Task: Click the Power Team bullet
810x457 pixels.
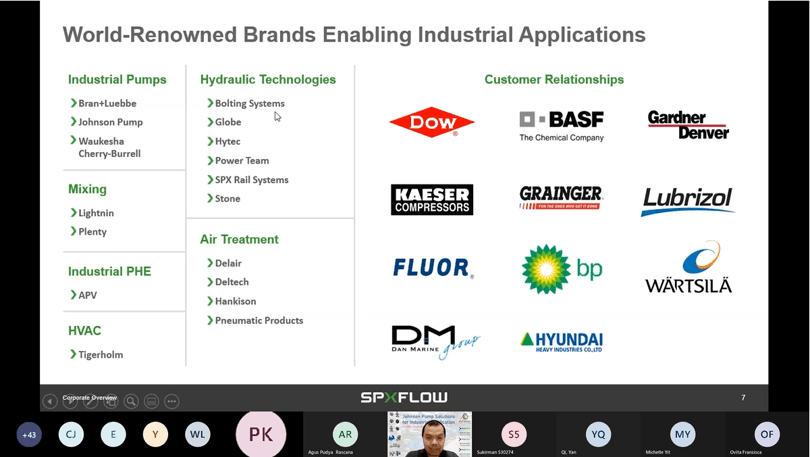Action: pyautogui.click(x=238, y=161)
